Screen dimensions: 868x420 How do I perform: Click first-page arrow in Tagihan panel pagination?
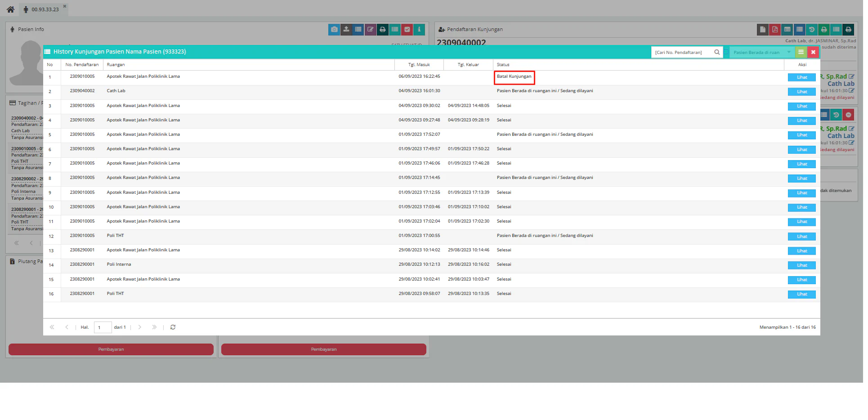[x=17, y=243]
